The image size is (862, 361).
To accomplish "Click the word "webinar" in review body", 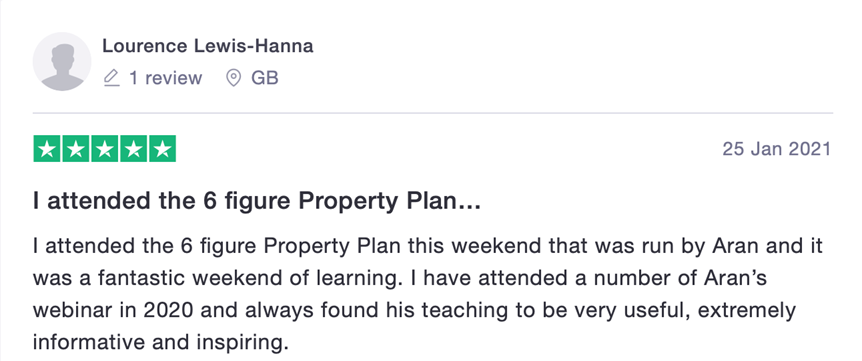I will (x=71, y=310).
